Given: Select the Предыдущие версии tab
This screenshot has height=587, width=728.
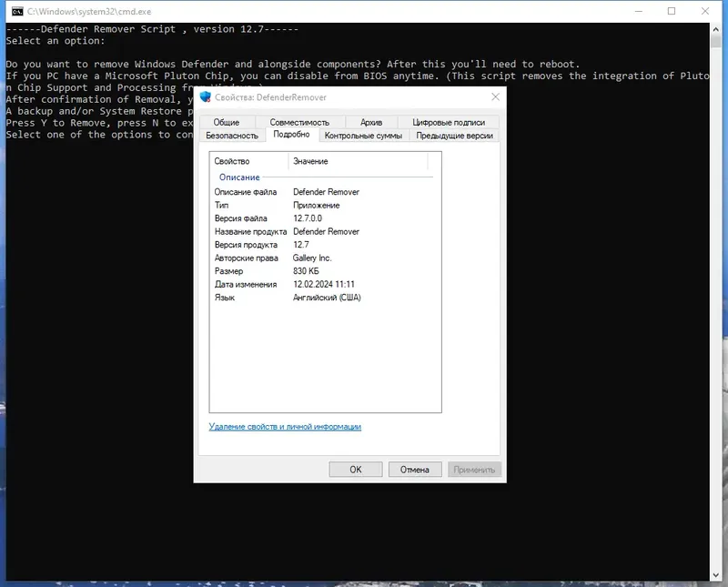Looking at the screenshot, I should point(454,136).
